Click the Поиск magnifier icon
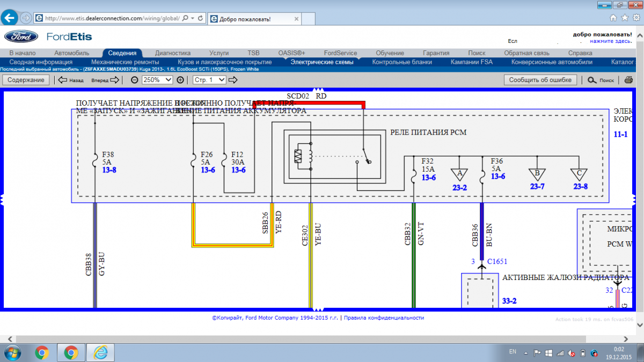 pyautogui.click(x=591, y=80)
